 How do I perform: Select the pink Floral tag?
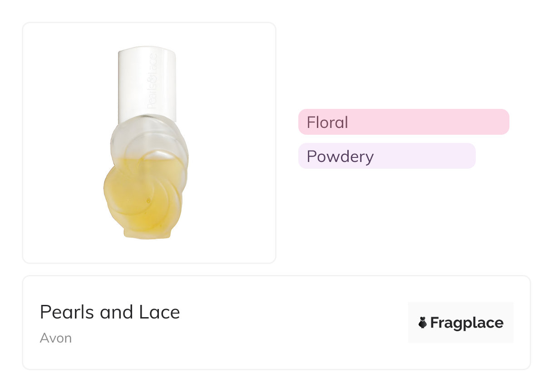pos(403,122)
